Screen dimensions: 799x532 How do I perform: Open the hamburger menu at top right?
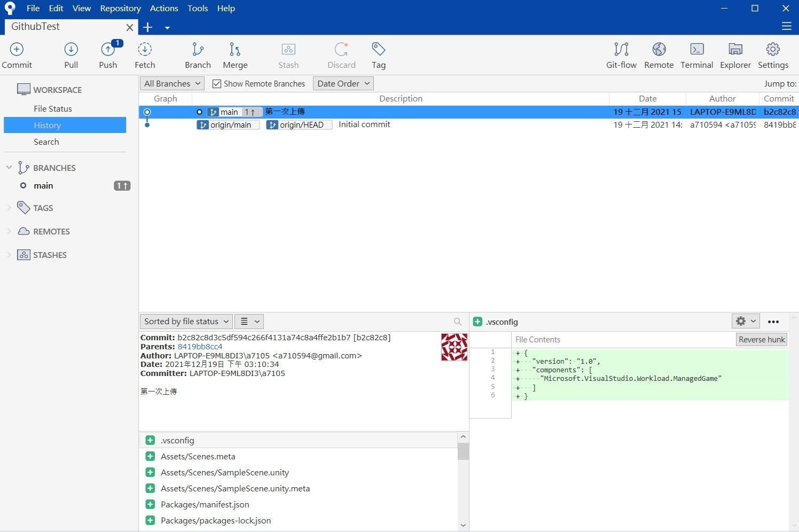click(x=786, y=26)
